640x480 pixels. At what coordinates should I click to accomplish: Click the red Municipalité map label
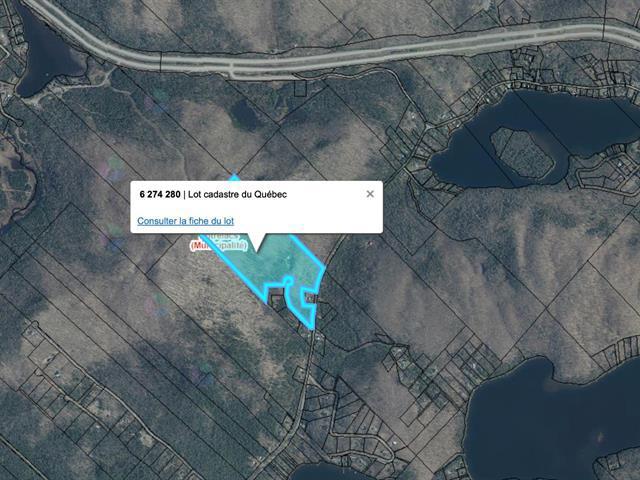tap(218, 246)
